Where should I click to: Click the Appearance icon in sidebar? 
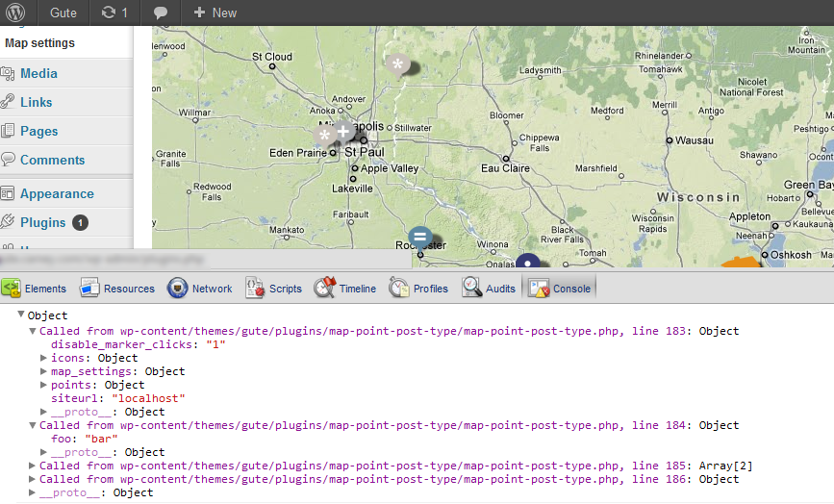8,193
